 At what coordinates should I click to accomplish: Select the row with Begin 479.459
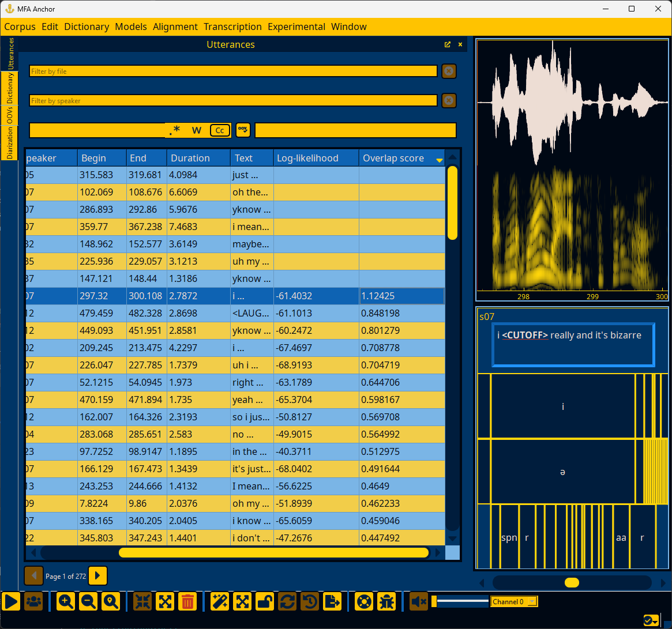coord(235,313)
